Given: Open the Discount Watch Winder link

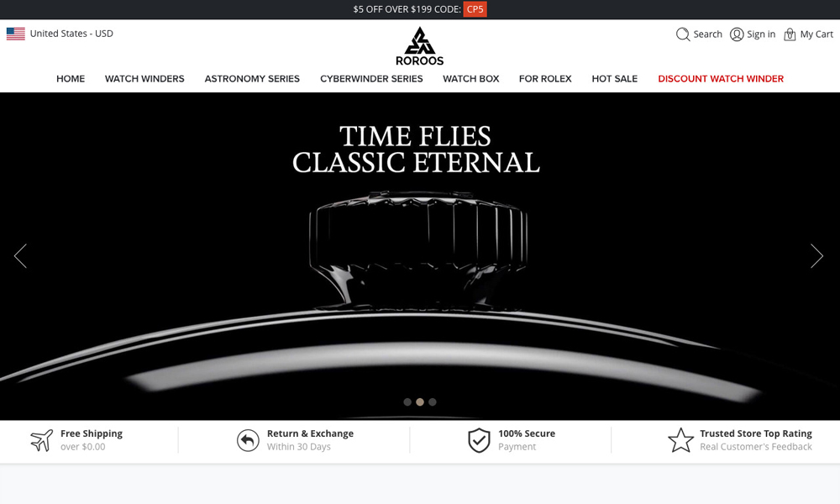Looking at the screenshot, I should (721, 79).
